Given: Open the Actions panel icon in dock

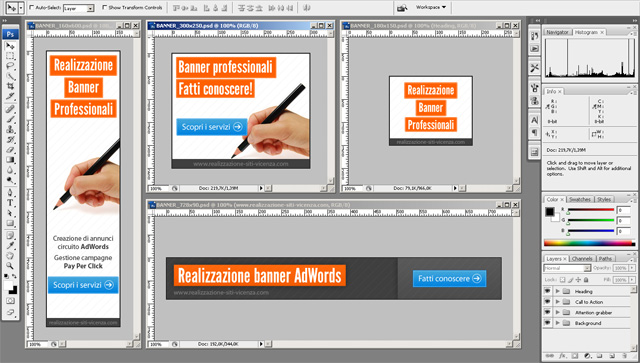Looking at the screenshot, I should coord(534,49).
